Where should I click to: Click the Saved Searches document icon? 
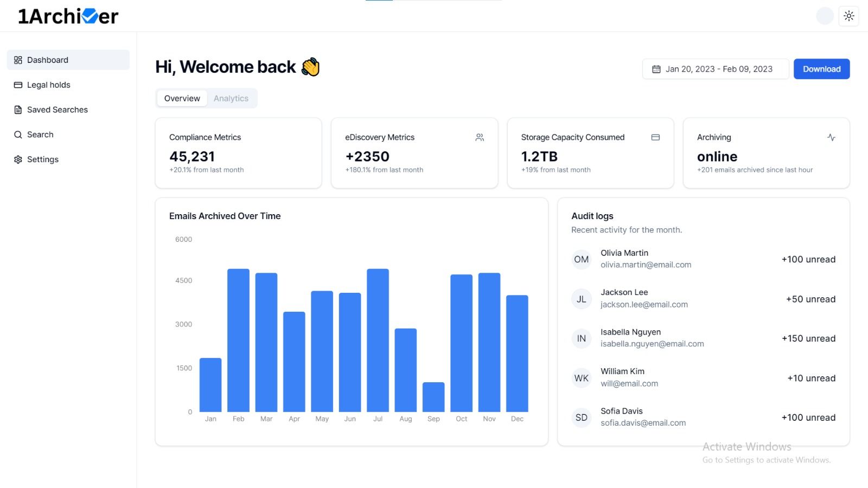pyautogui.click(x=18, y=110)
